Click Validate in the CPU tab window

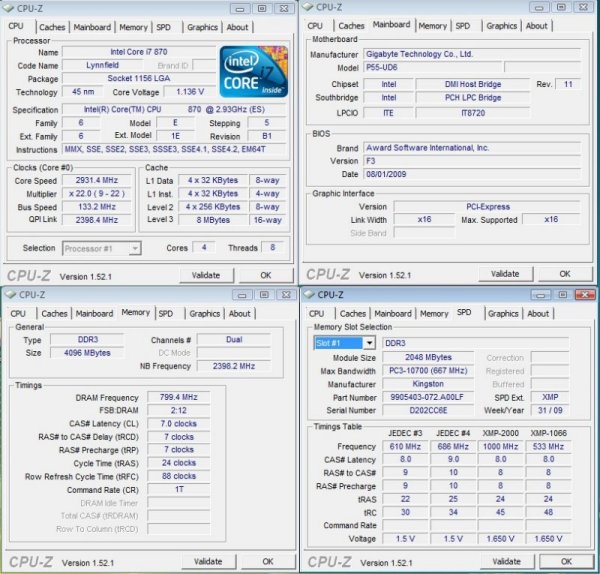point(206,276)
